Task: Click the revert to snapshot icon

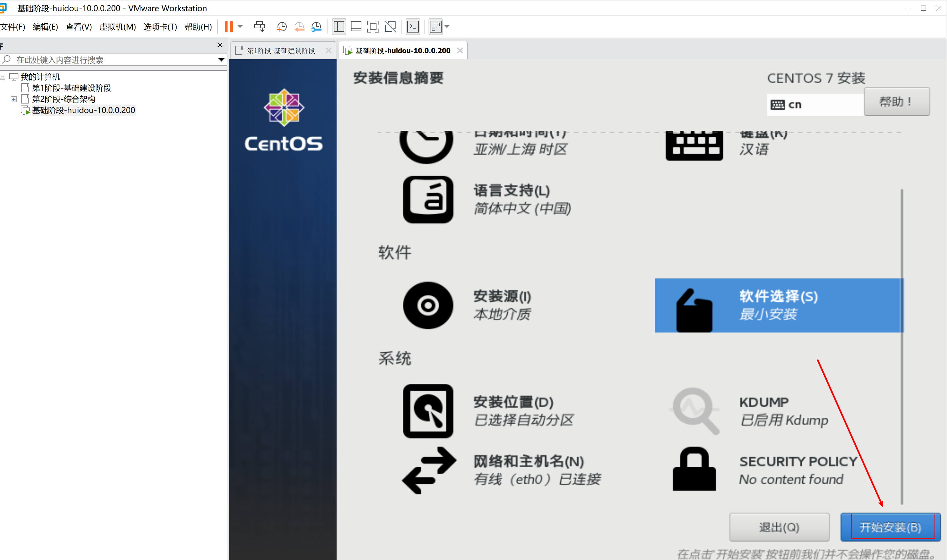Action: [299, 26]
